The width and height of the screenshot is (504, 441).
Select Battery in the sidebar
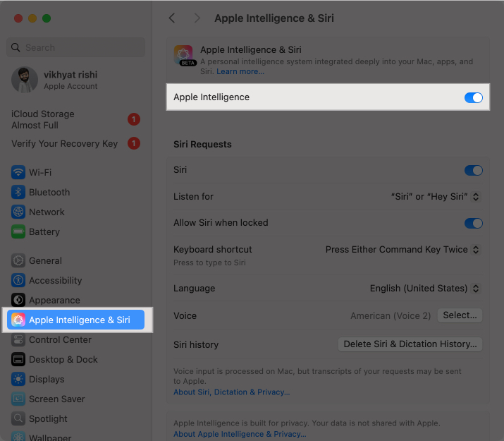click(76, 231)
